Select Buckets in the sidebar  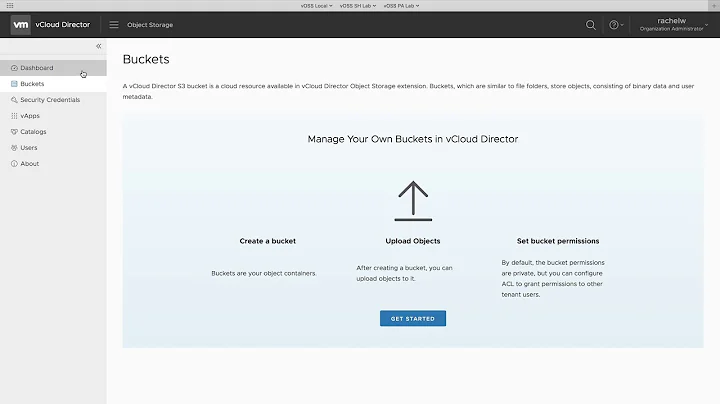(53, 84)
